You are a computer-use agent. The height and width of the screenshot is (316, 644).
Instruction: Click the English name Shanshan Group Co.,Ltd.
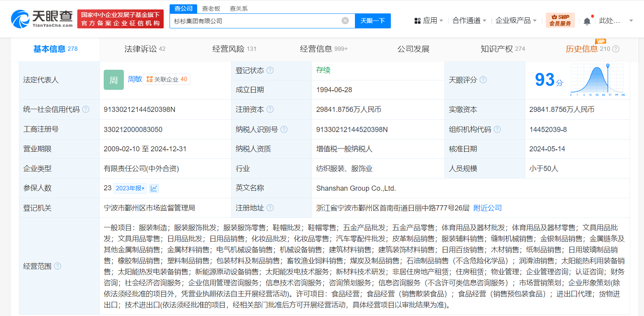(356, 188)
